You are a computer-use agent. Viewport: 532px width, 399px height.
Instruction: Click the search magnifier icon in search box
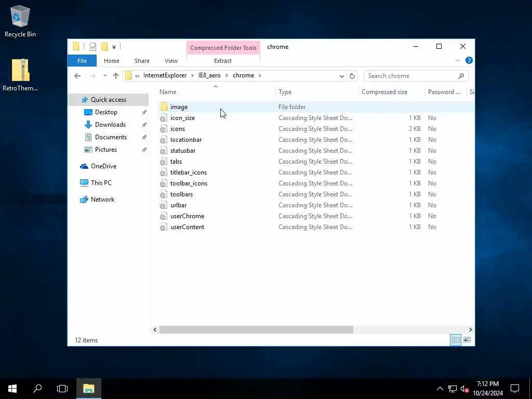[461, 76]
